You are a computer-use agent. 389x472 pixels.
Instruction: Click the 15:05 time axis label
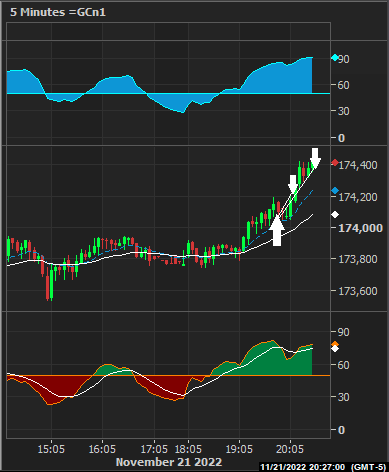pos(51,449)
